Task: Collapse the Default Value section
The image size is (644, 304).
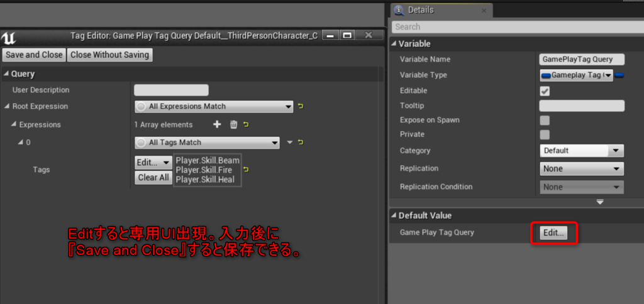Action: 394,216
